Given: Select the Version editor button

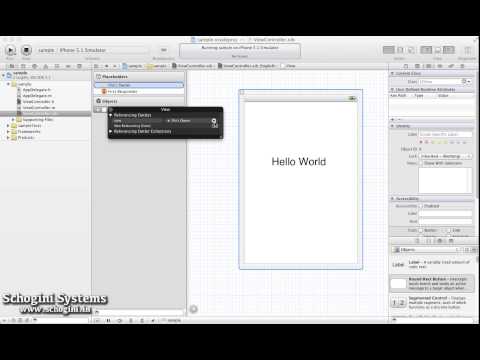Looking at the screenshot, I should coord(411,50).
